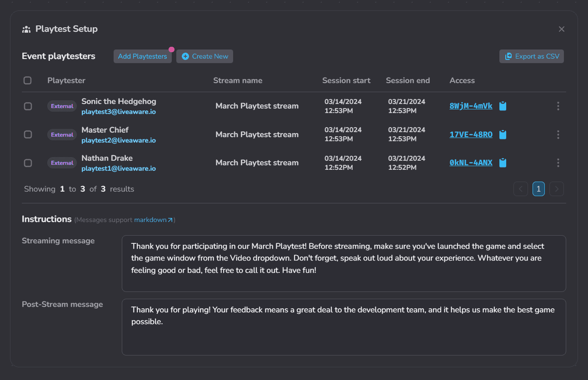Click Nathan Drake session start 03/14/2024 12:52PM
Viewport: 588px width, 380px height.
pyautogui.click(x=343, y=163)
